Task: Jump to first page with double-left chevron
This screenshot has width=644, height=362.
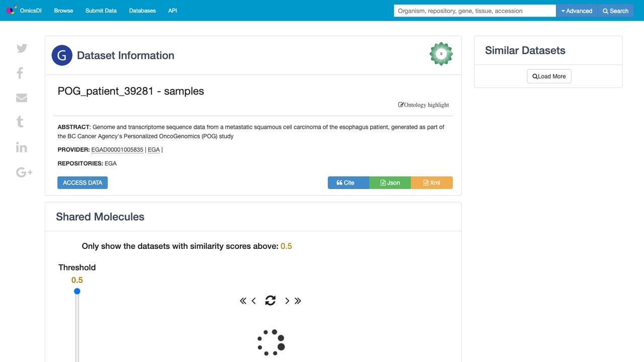Action: point(243,301)
